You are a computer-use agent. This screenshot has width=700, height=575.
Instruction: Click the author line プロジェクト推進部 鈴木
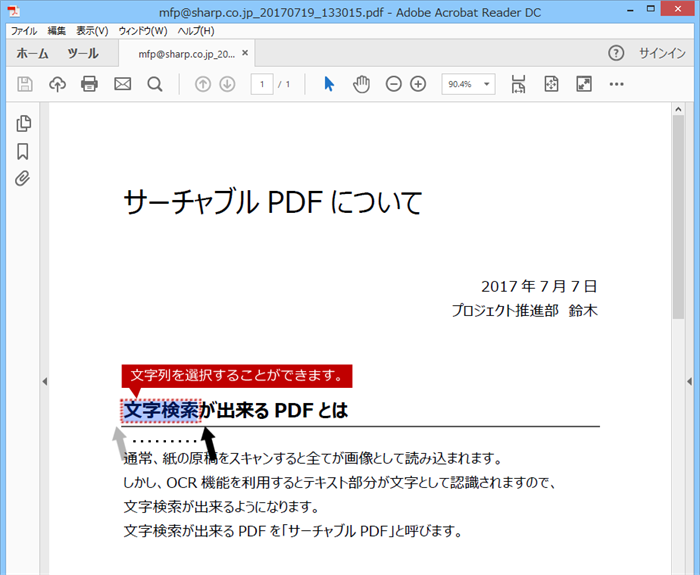525,310
